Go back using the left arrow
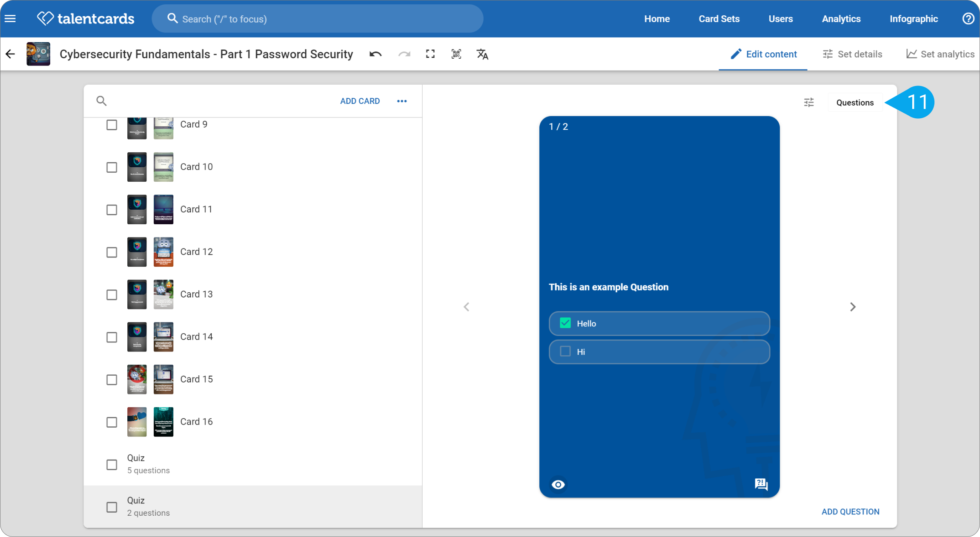Image resolution: width=980 pixels, height=537 pixels. click(10, 54)
